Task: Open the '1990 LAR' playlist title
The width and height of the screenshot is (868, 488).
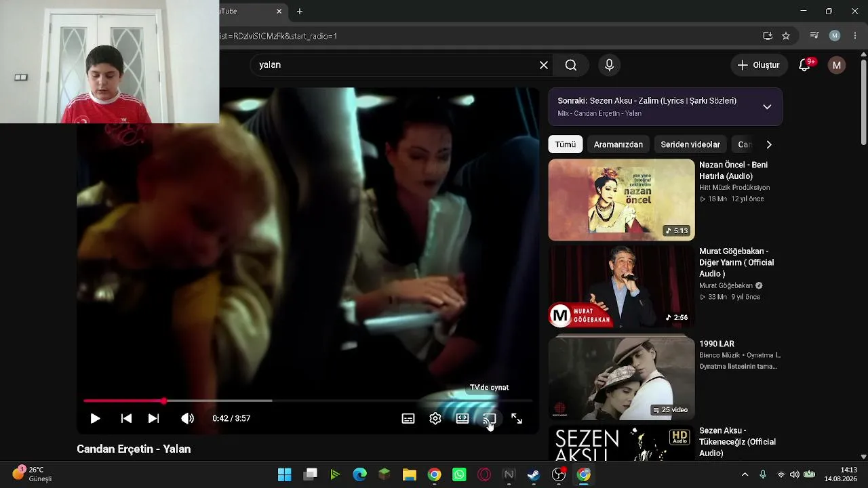Action: pyautogui.click(x=717, y=344)
